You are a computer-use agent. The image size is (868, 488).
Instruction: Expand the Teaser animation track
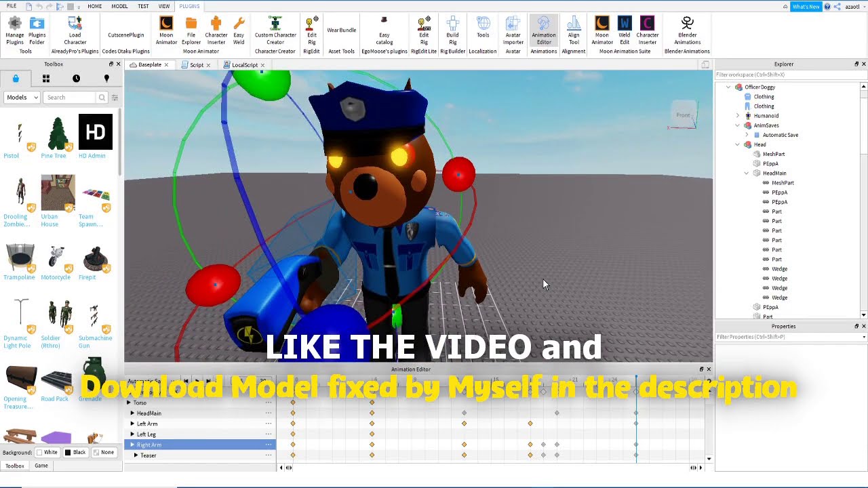point(136,455)
